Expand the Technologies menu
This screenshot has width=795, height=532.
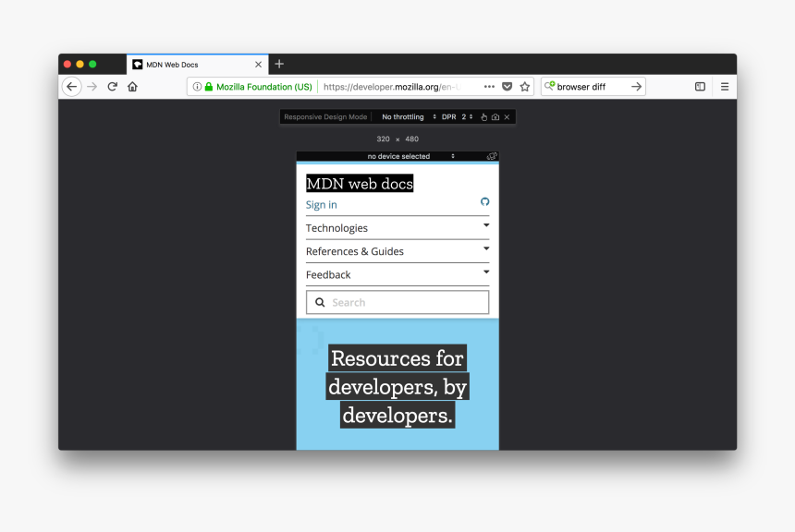coord(397,228)
